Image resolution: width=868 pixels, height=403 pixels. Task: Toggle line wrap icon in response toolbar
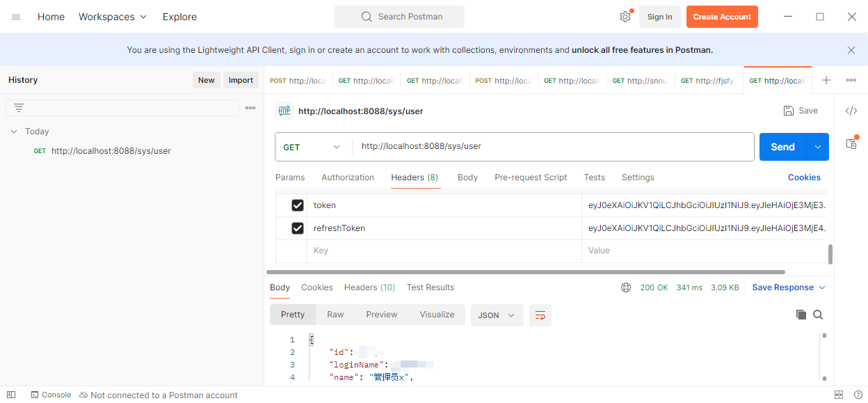[x=540, y=315]
